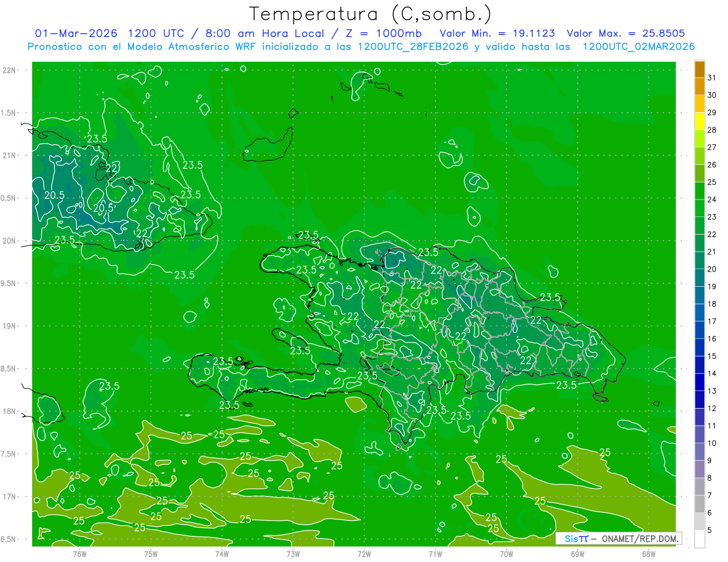Click the colorbar segment between 12 and 13
Screen dimensions: 728x562
pyautogui.click(x=699, y=400)
